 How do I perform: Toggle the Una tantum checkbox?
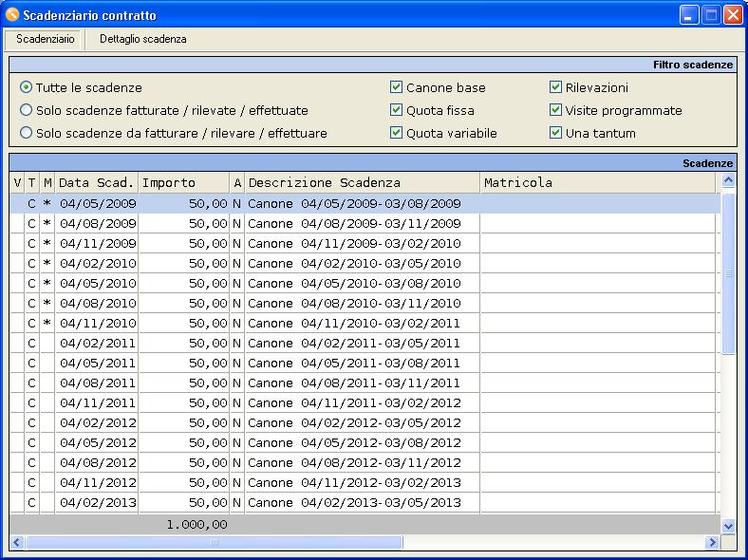556,133
